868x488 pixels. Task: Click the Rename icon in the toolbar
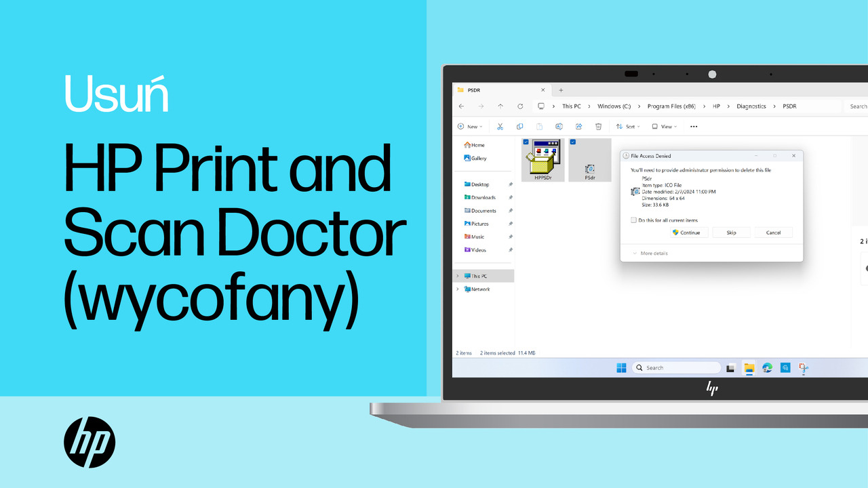[x=558, y=126]
